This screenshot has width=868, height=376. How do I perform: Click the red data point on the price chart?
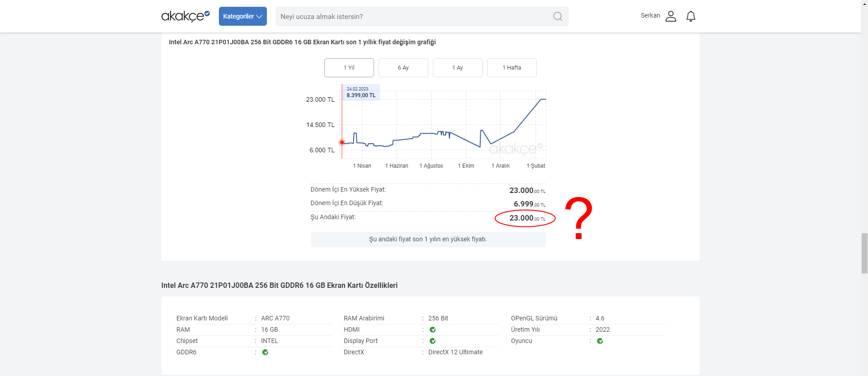342,142
